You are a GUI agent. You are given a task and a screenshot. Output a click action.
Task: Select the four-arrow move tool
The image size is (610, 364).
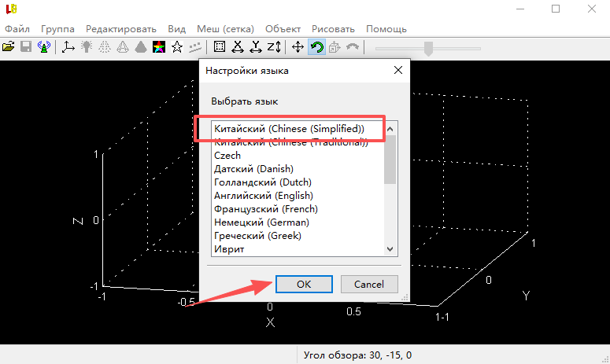tap(298, 47)
